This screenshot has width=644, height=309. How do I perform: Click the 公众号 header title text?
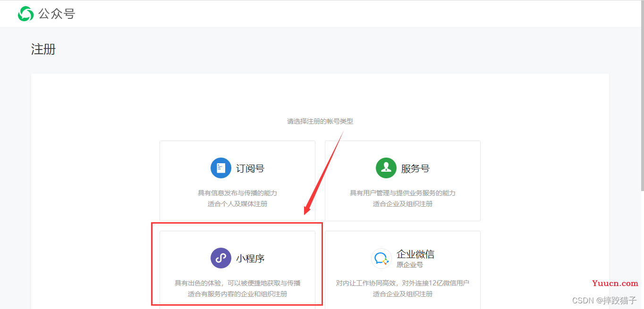coord(57,14)
